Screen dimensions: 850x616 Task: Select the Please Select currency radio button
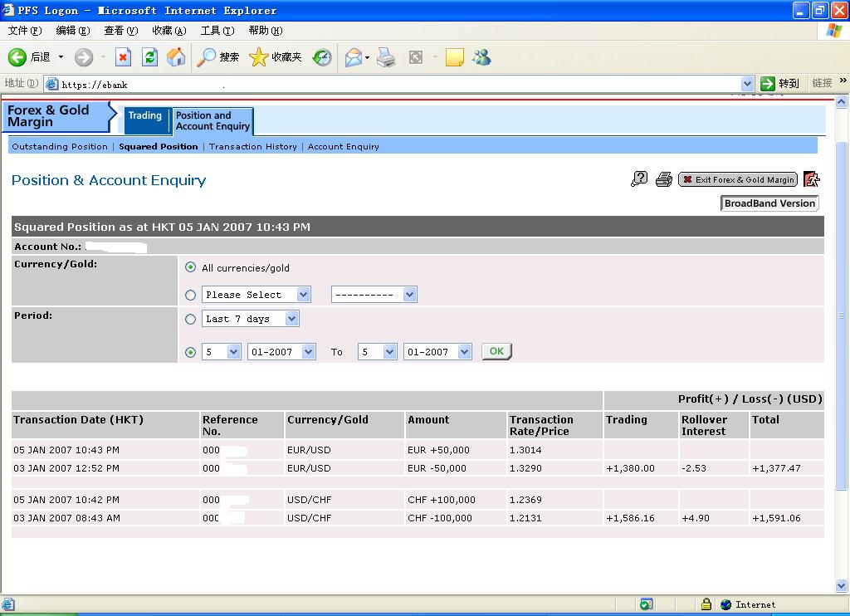[x=191, y=295]
